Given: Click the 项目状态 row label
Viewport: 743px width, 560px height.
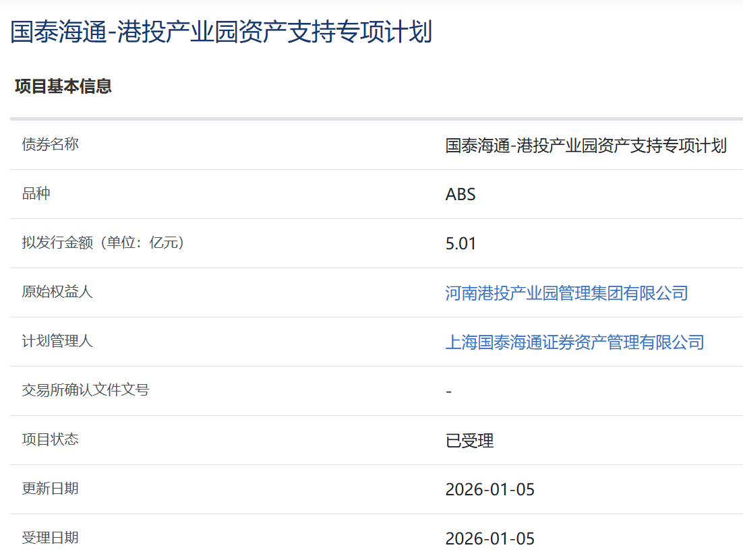Looking at the screenshot, I should pyautogui.click(x=51, y=439).
